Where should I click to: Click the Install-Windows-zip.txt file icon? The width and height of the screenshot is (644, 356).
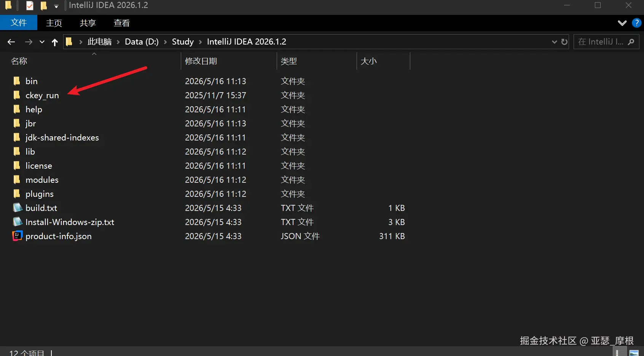(x=18, y=222)
